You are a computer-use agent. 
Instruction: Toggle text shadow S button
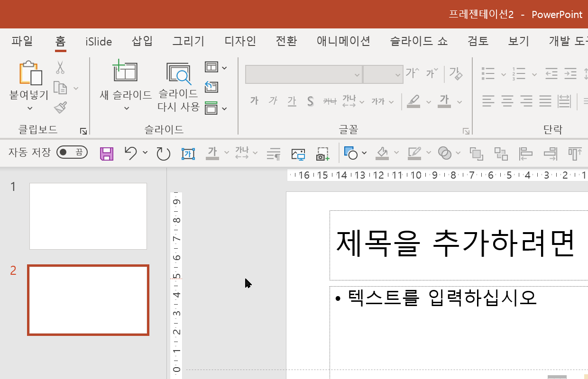tap(310, 101)
